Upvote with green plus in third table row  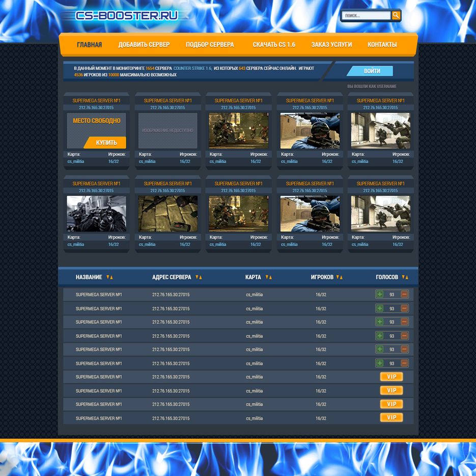click(379, 322)
